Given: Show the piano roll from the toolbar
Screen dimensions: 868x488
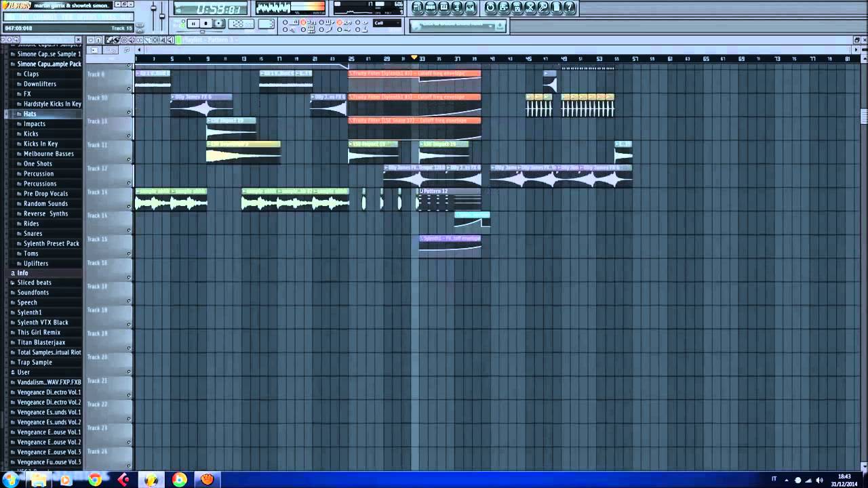Looking at the screenshot, I should 443,7.
